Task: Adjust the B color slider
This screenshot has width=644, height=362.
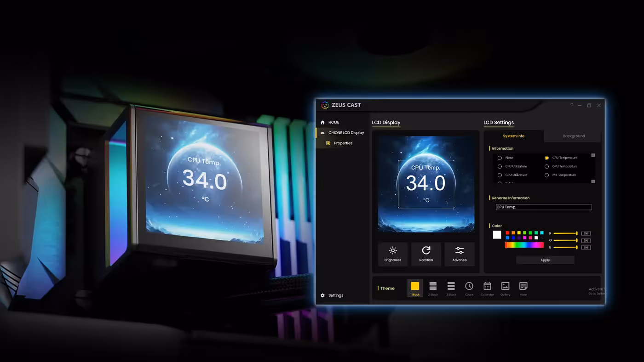Action: coord(565,247)
